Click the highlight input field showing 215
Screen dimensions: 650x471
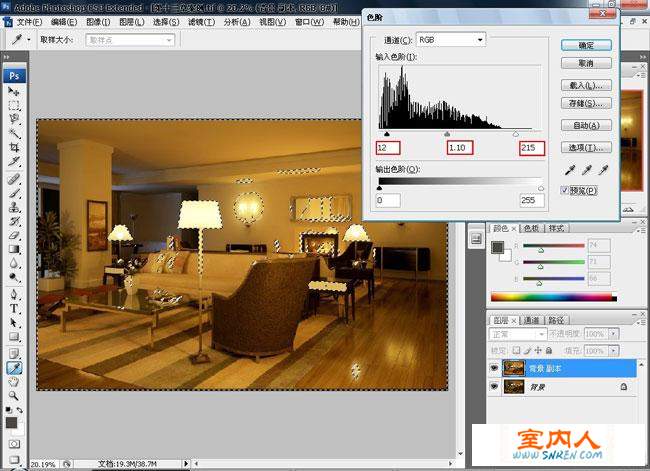532,148
